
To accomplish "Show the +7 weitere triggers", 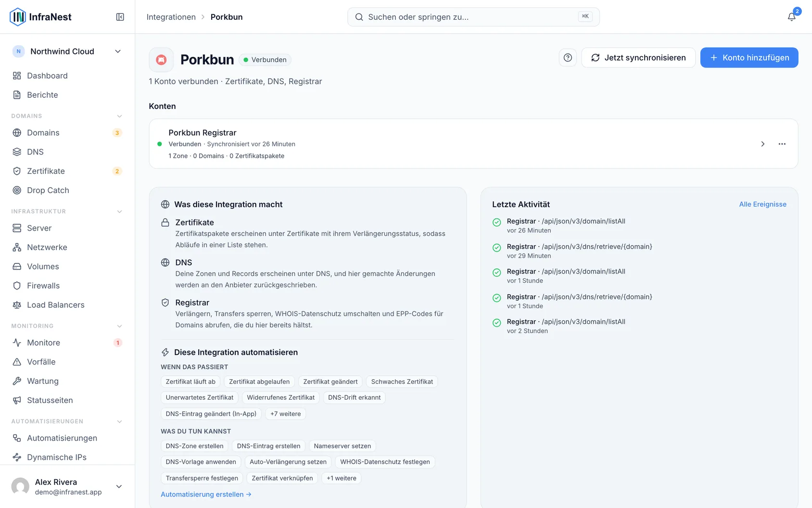I will (286, 414).
